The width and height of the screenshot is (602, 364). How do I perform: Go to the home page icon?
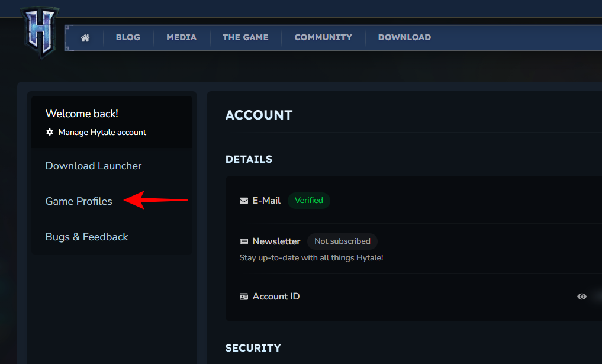click(x=85, y=37)
